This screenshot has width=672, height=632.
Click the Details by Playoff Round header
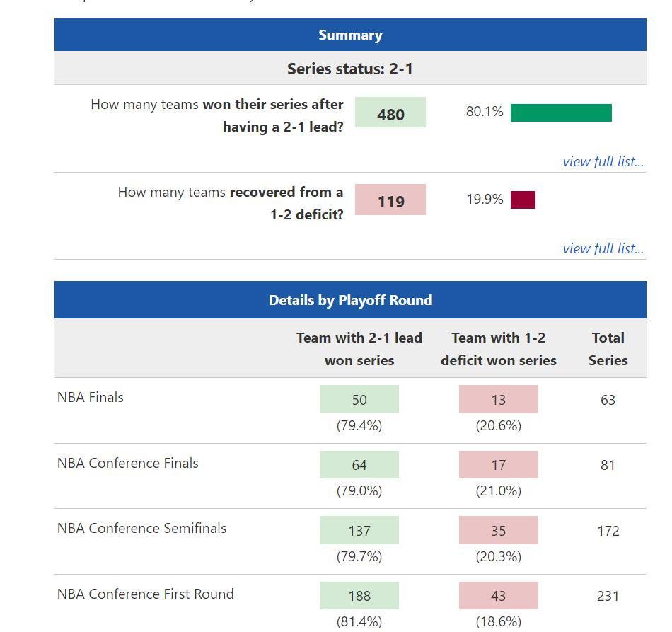click(350, 300)
